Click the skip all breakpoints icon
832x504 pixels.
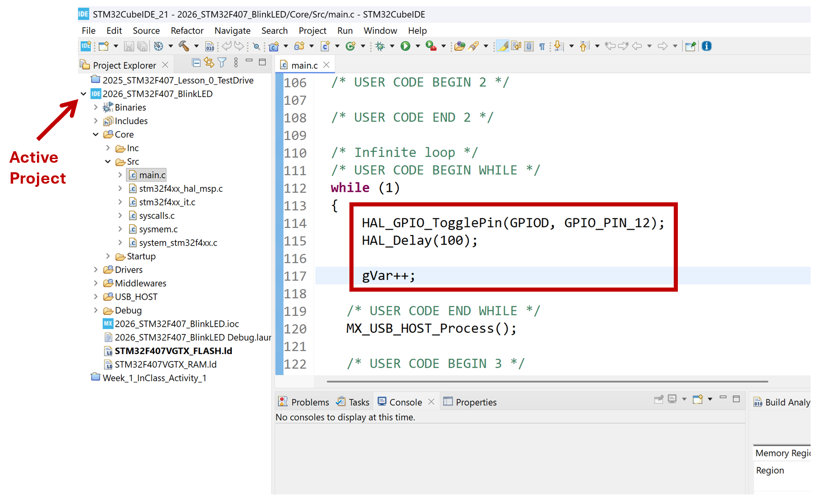click(256, 46)
